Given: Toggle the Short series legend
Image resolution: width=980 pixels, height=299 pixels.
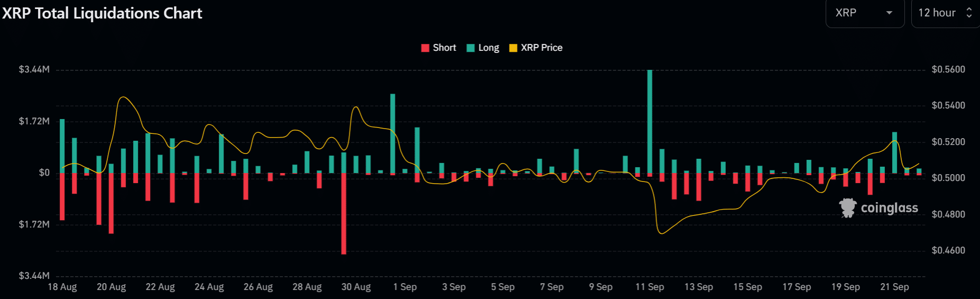Looking at the screenshot, I should 439,48.
